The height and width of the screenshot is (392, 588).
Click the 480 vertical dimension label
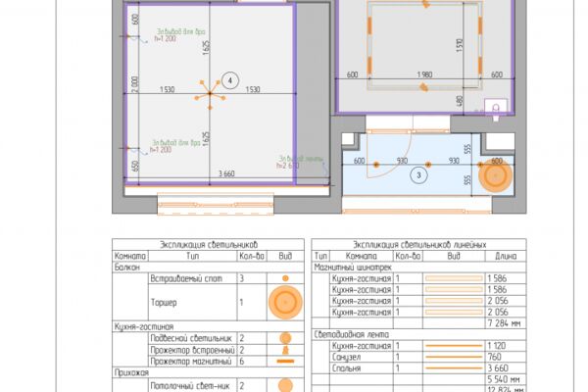(461, 101)
